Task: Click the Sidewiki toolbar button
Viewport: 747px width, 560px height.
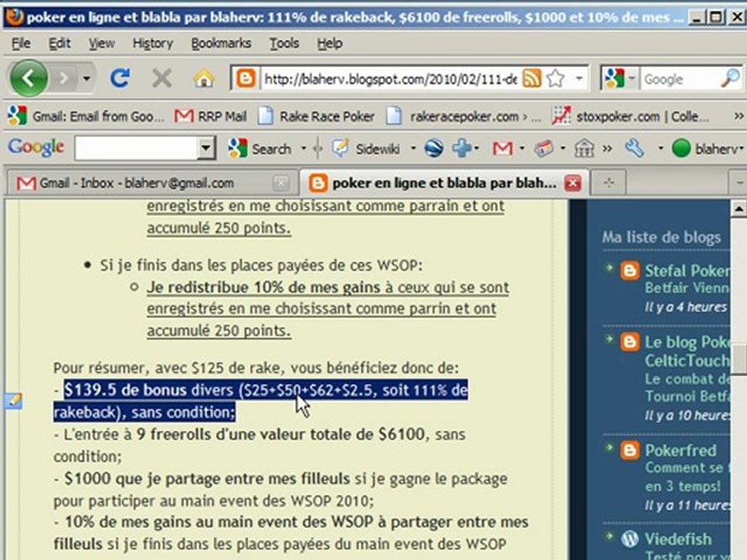Action: 366,149
